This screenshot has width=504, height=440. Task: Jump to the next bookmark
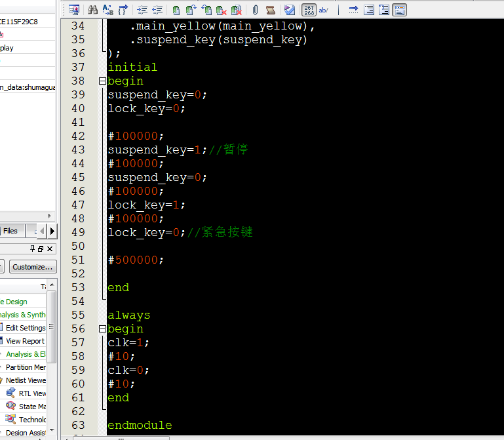pyautogui.click(x=191, y=10)
